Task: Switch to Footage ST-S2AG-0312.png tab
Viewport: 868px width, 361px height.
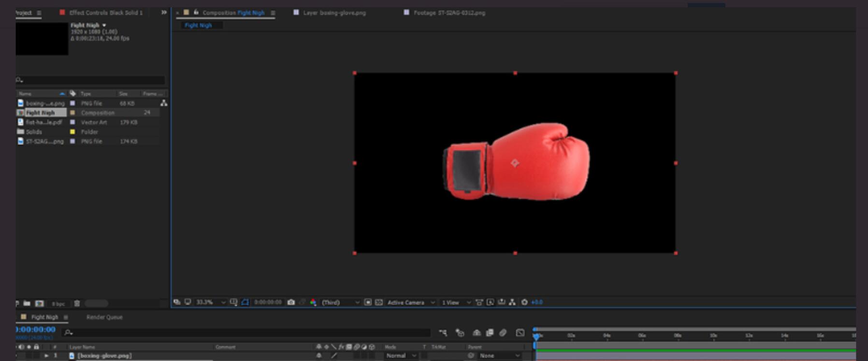Action: click(x=449, y=13)
